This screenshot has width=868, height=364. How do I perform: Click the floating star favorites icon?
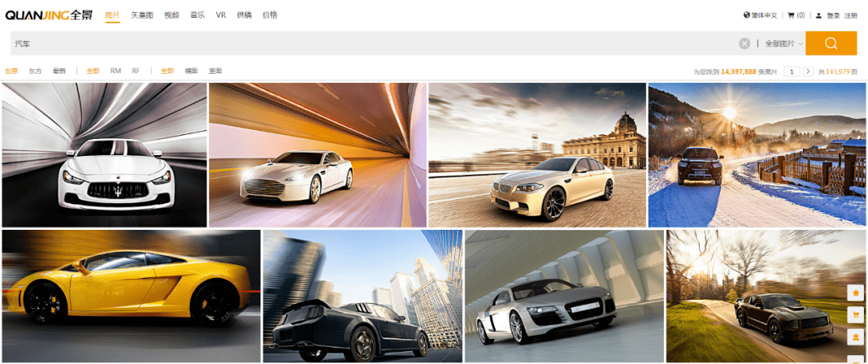pyautogui.click(x=857, y=292)
